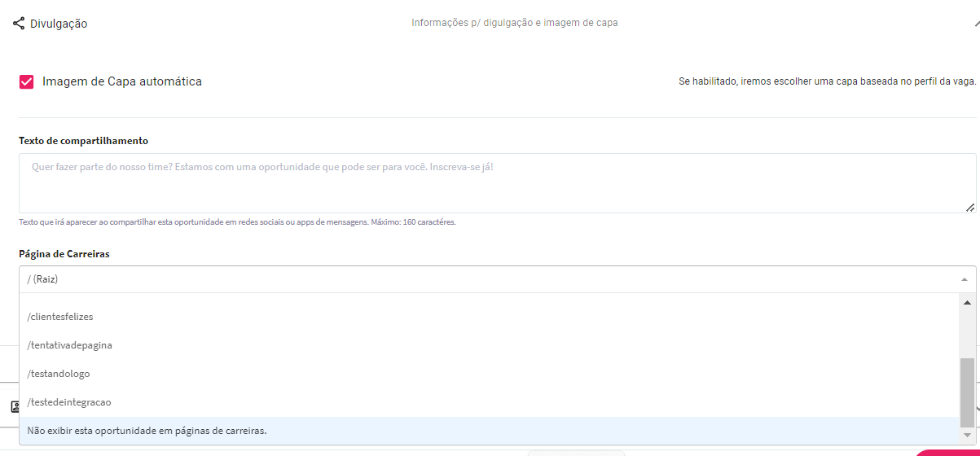Click the Imagem de Capa automática label
Screen dimensions: 980x456
tap(122, 81)
